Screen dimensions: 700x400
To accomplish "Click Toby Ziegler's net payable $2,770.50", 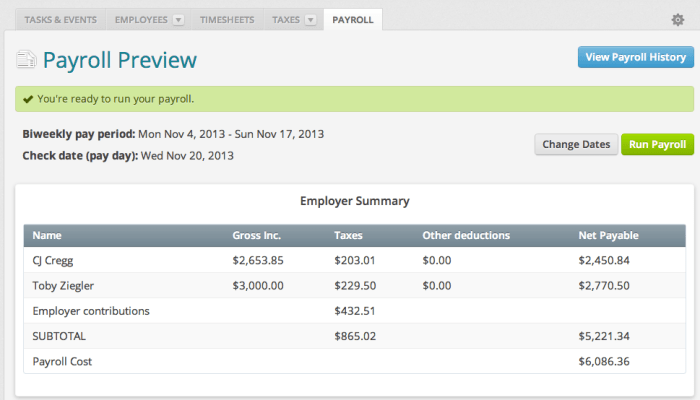I will (x=604, y=286).
